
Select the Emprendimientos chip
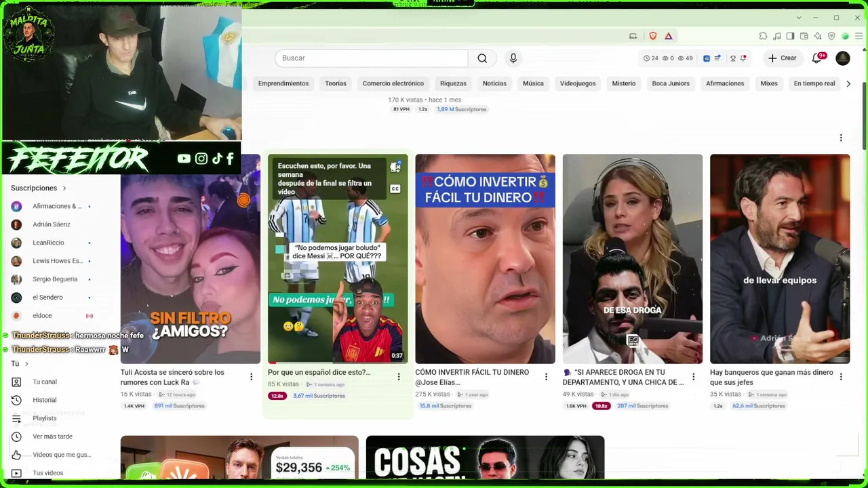click(283, 83)
